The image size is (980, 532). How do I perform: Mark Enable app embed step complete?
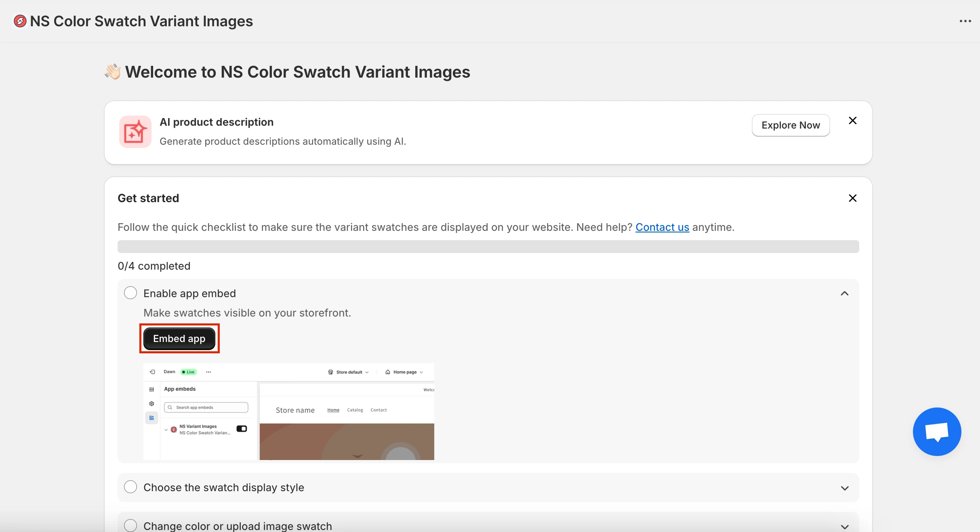pyautogui.click(x=130, y=293)
